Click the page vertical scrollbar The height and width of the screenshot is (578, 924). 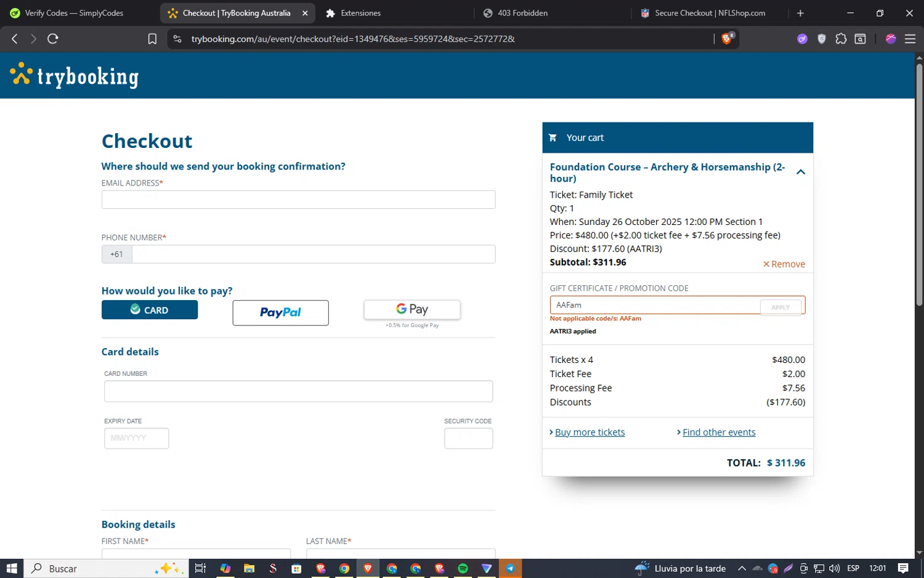919,185
